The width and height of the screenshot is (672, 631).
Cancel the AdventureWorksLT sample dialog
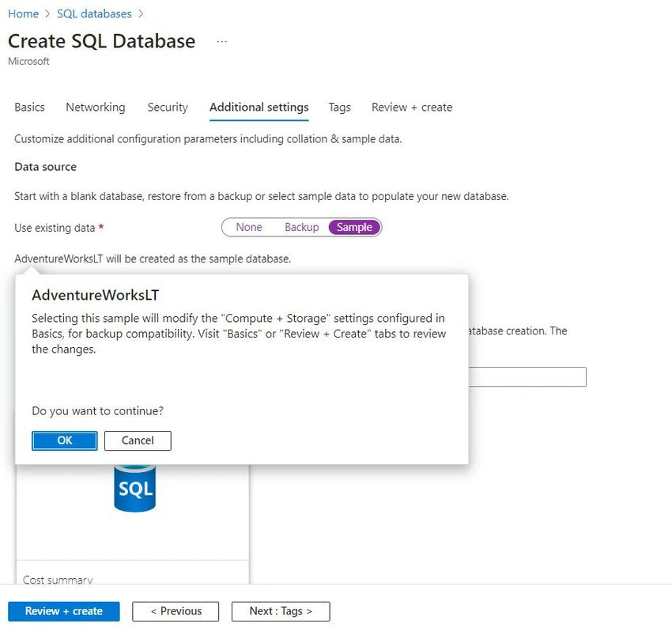point(138,440)
